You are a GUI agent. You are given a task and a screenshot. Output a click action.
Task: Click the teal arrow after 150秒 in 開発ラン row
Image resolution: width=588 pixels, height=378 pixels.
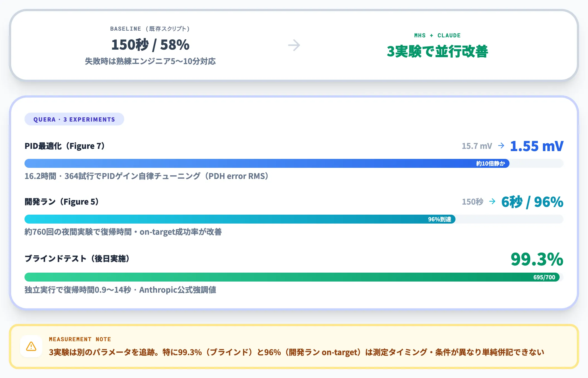coord(492,201)
